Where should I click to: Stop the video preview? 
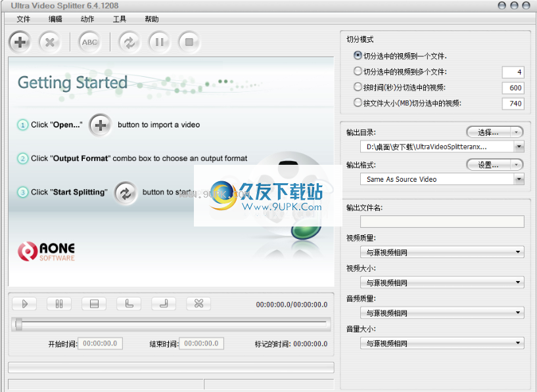pyautogui.click(x=94, y=304)
